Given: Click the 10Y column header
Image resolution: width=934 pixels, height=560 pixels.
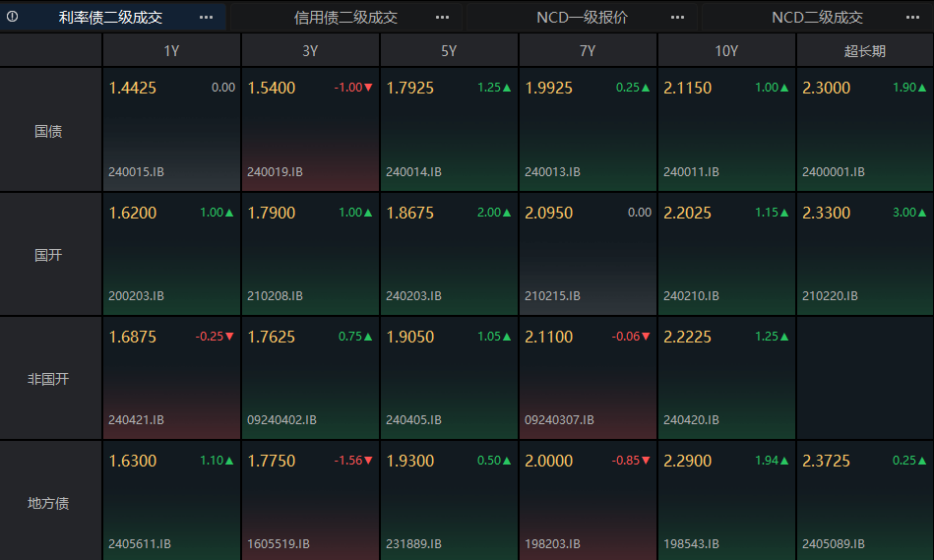Looking at the screenshot, I should (726, 50).
